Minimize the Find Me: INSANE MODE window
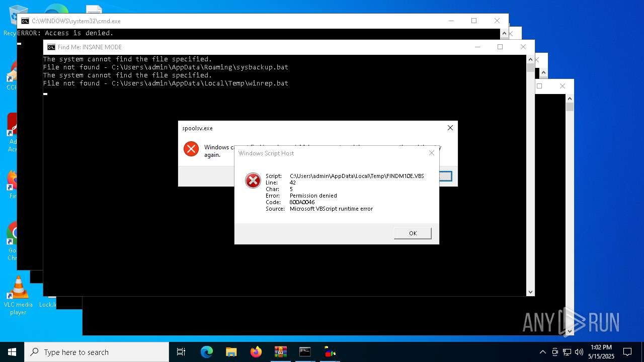644x362 pixels. (x=476, y=47)
